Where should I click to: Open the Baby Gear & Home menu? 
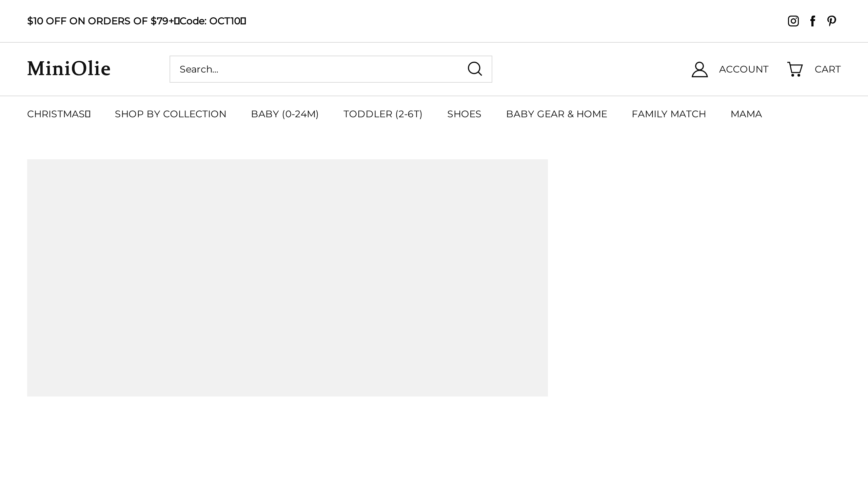click(556, 114)
